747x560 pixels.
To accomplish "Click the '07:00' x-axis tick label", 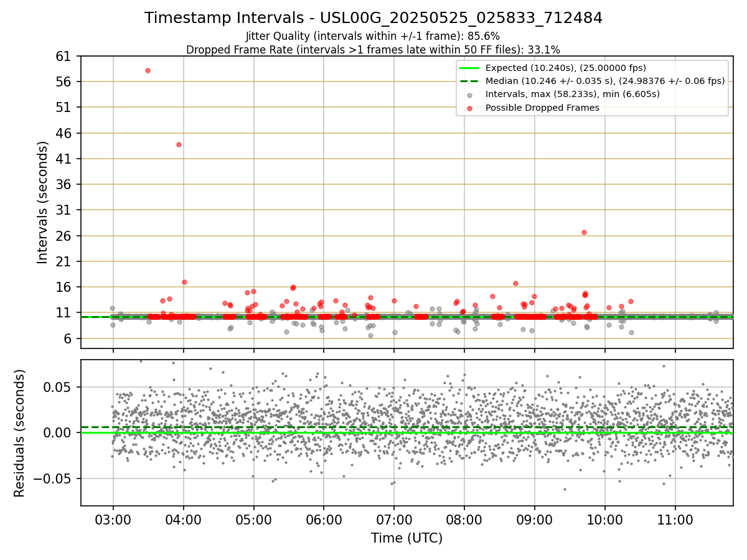I will click(x=394, y=520).
